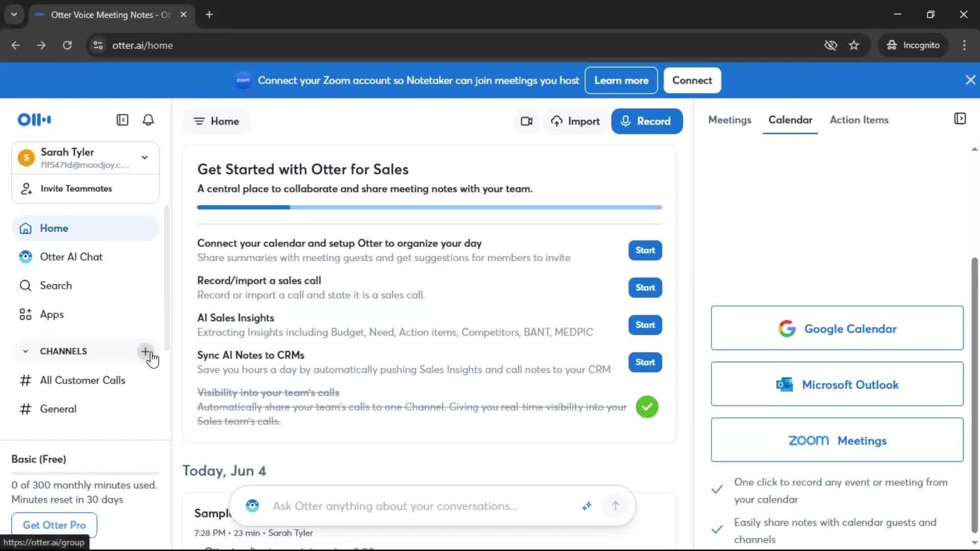Click the AI sparkle icon in chat box
Viewport: 980px width, 551px height.
click(587, 506)
